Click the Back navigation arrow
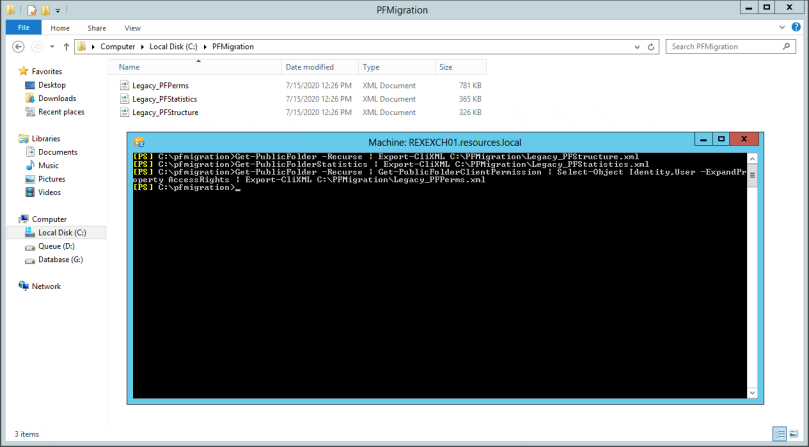 tap(19, 47)
